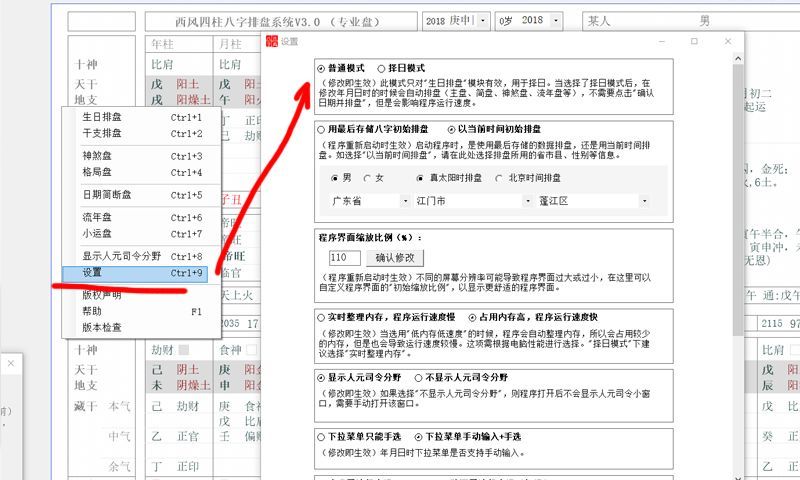Select 女 gender radio
This screenshot has width=800, height=480.
point(367,178)
